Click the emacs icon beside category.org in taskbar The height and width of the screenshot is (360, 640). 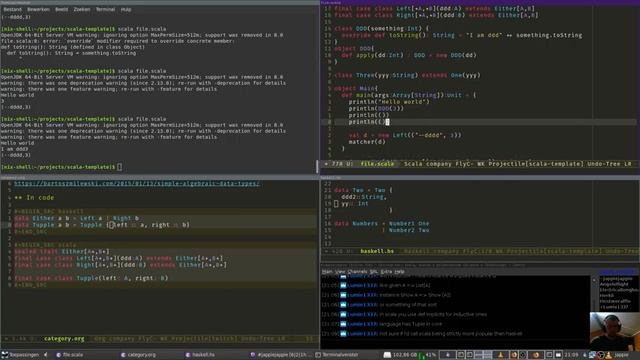pyautogui.click(x=123, y=355)
